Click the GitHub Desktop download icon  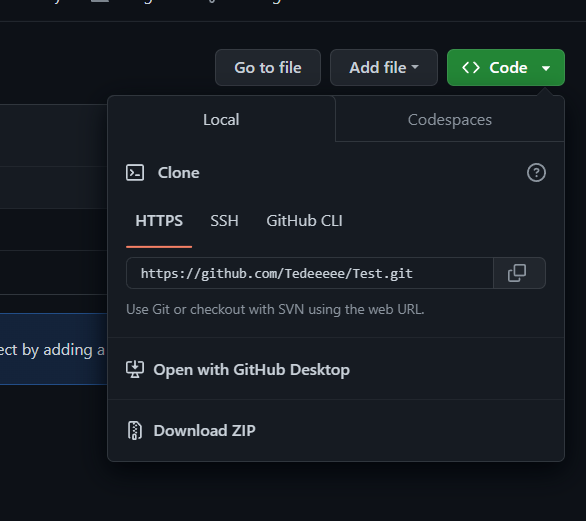pos(135,369)
